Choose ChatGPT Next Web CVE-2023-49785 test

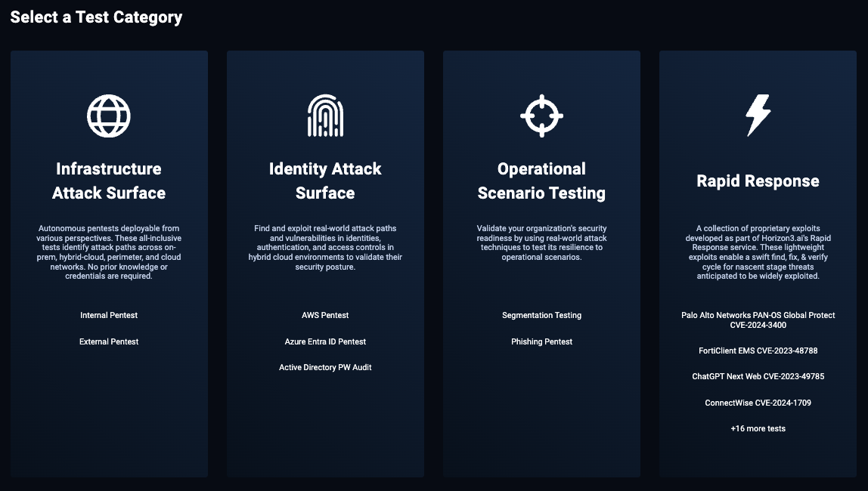(758, 376)
